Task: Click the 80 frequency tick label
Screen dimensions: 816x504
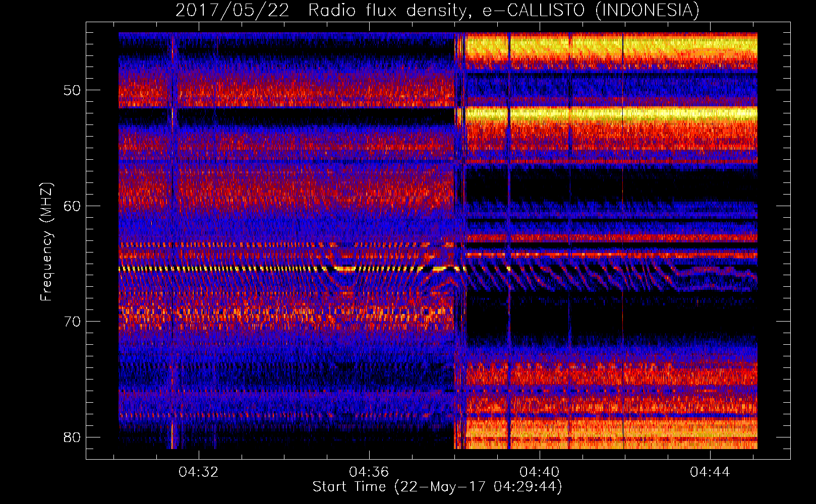Action: [x=72, y=437]
